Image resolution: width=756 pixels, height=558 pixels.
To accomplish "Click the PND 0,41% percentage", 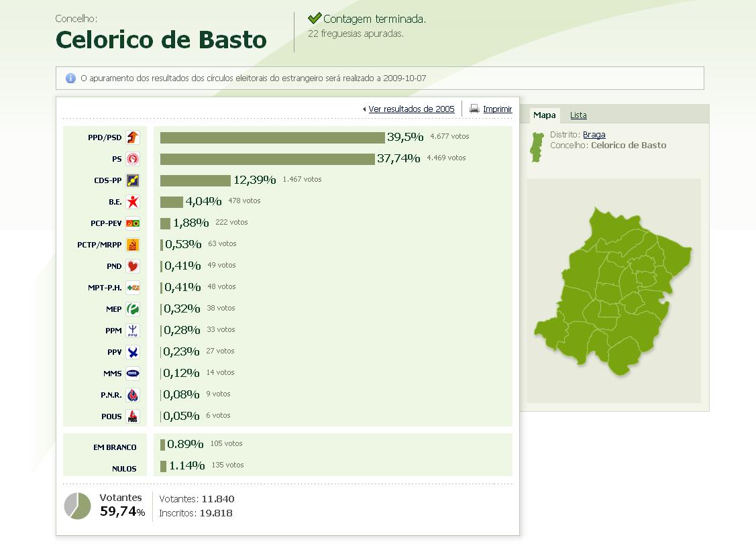I will (182, 266).
